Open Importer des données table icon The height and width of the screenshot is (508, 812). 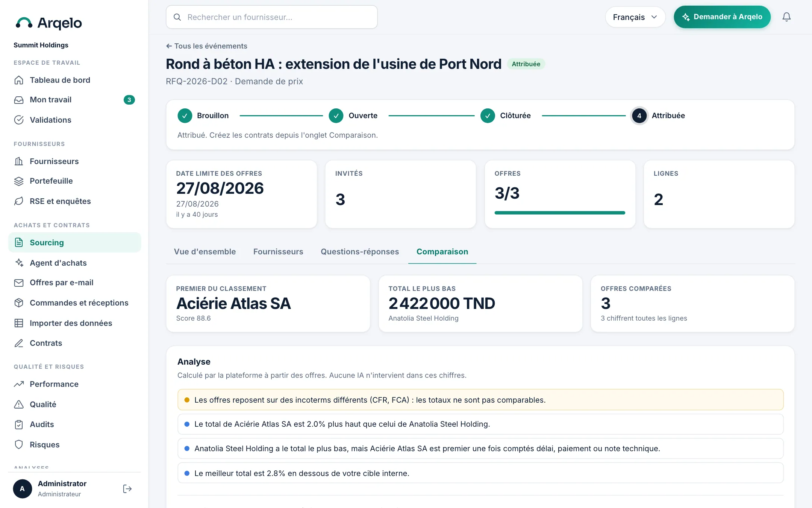[19, 323]
